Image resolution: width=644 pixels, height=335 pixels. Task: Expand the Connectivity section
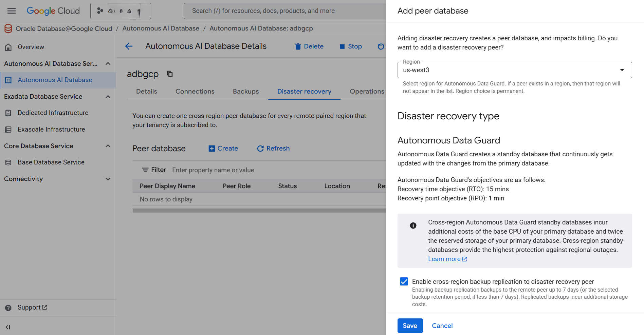click(x=108, y=179)
